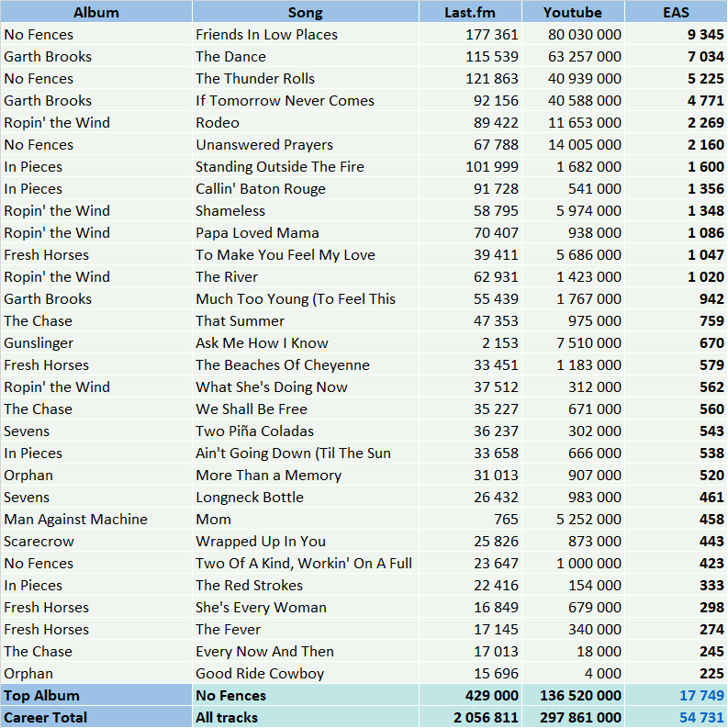Click The Beaches Of Cheyenne cell
Screen dimensions: 728x728
306,365
